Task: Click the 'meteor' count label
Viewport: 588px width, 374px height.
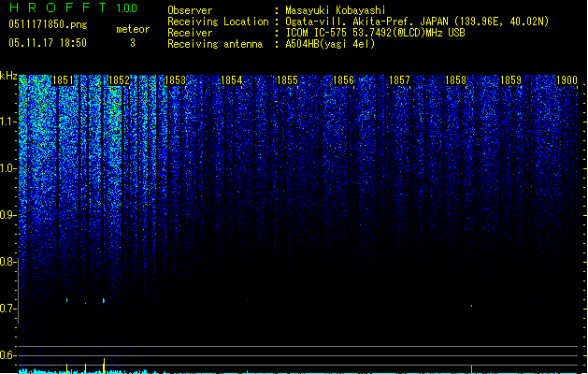Action: 133,29
